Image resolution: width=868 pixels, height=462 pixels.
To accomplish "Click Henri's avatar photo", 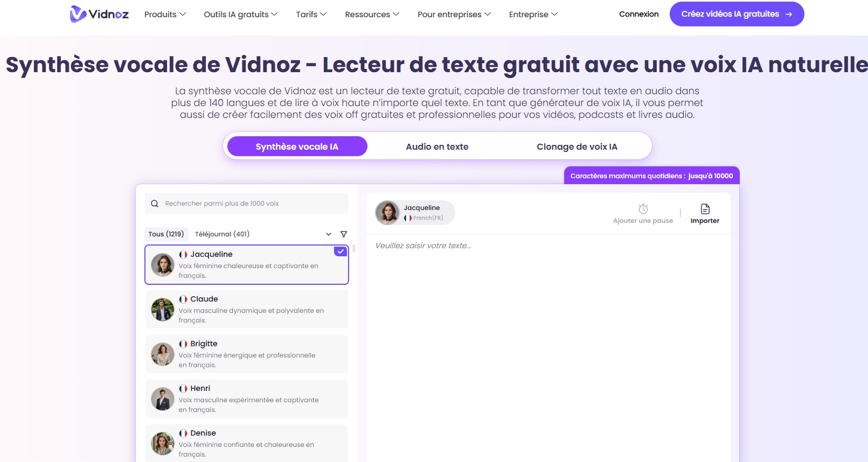I will (162, 399).
